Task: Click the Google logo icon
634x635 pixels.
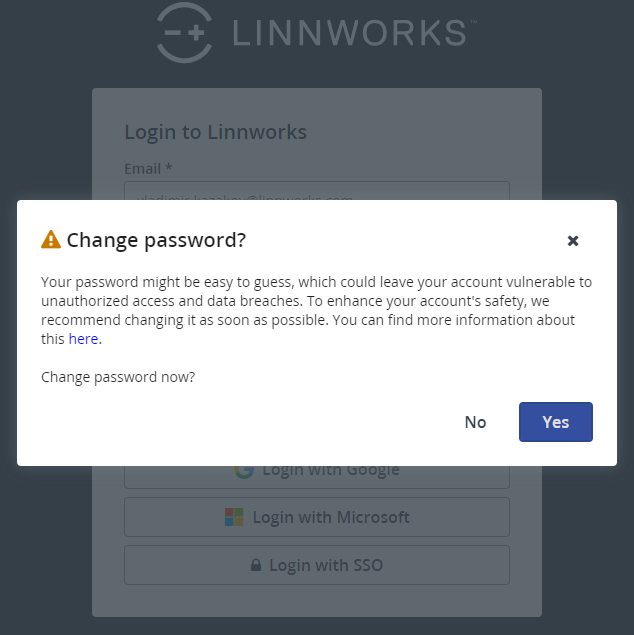Action: pyautogui.click(x=243, y=470)
